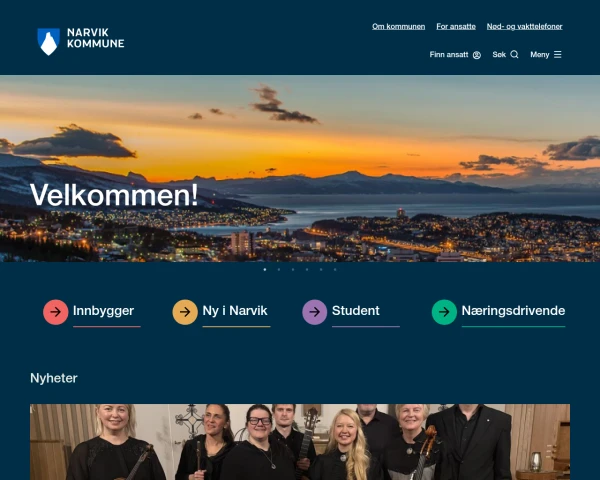This screenshot has width=600, height=480.
Task: Click the purple arrow circle for Student
Action: pyautogui.click(x=315, y=312)
